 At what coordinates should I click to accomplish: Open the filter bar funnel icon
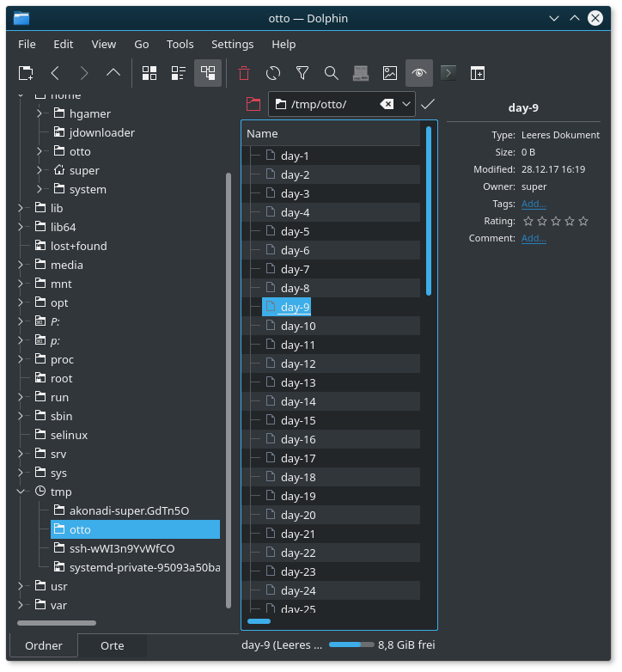click(302, 73)
